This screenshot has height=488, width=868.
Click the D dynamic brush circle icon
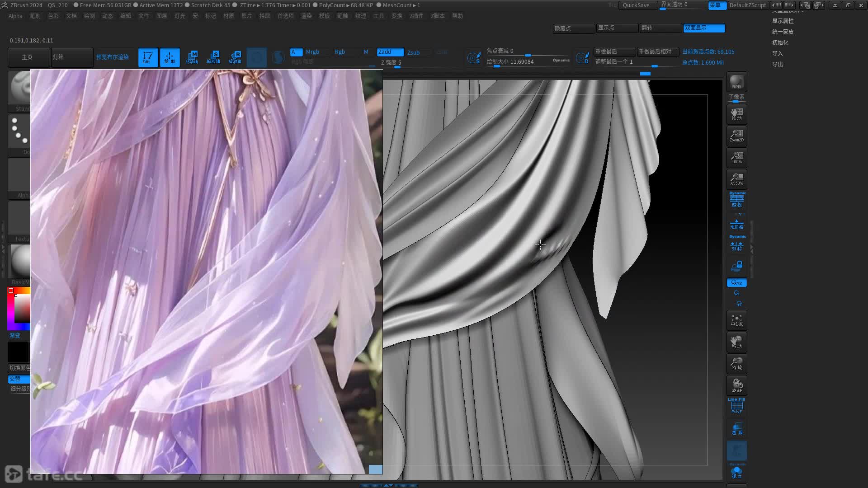pyautogui.click(x=582, y=58)
